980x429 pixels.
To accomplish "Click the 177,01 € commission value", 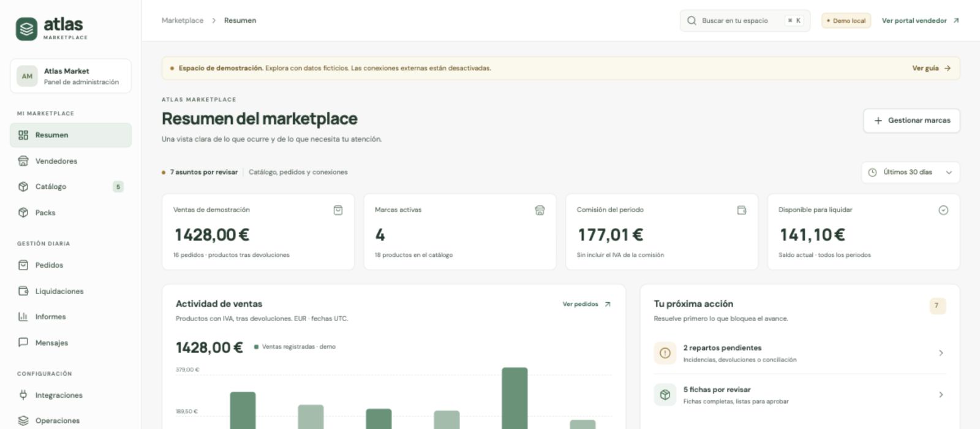I will tap(611, 235).
